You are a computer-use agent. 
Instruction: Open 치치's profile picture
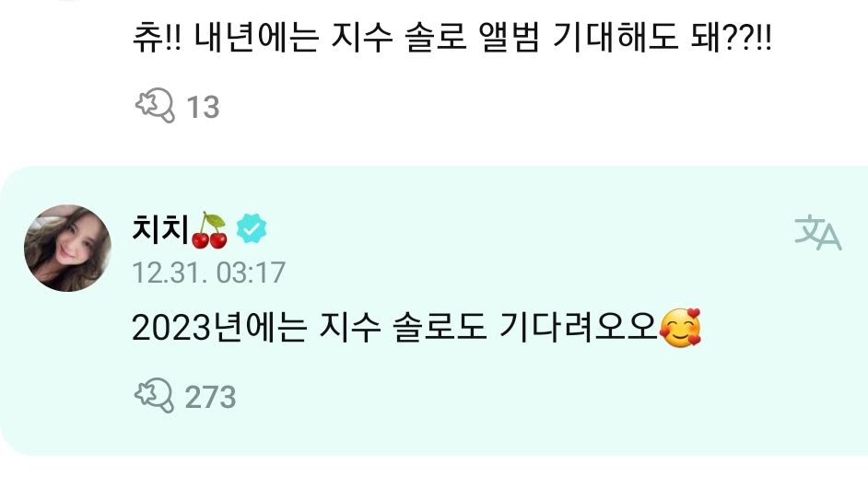67,248
